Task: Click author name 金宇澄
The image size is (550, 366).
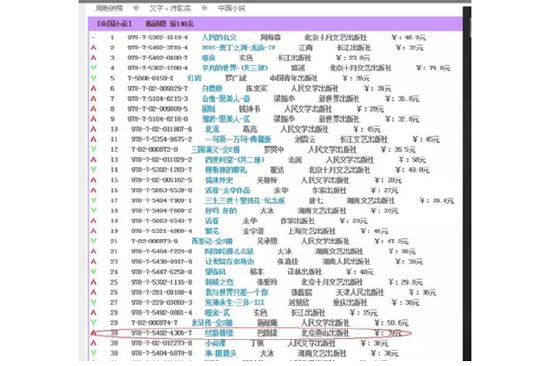Action: tap(253, 231)
